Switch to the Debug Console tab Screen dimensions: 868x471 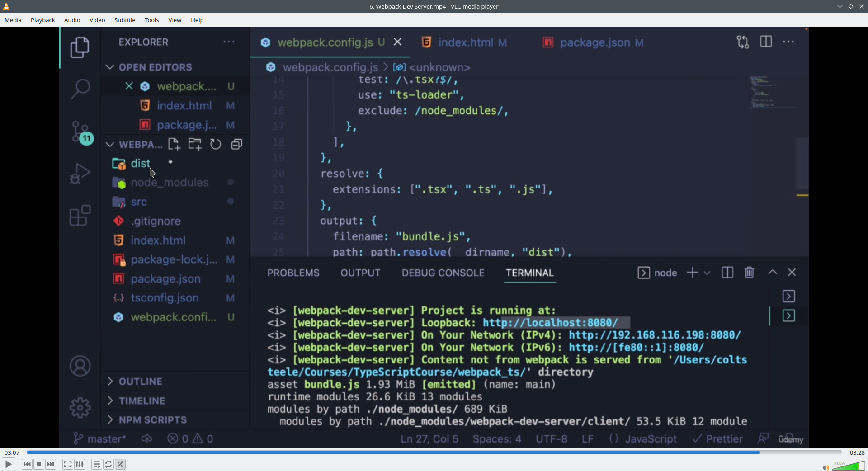(x=443, y=273)
